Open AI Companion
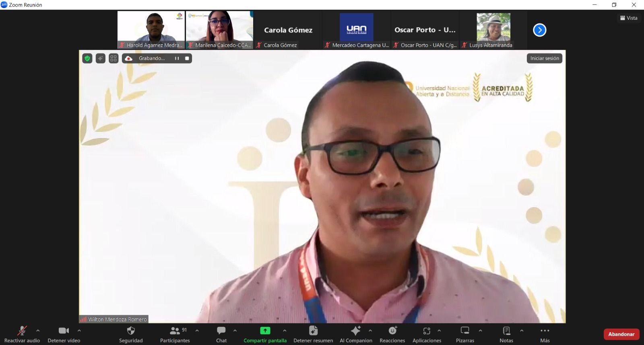Viewport: 644px width, 345px height. coord(355,331)
